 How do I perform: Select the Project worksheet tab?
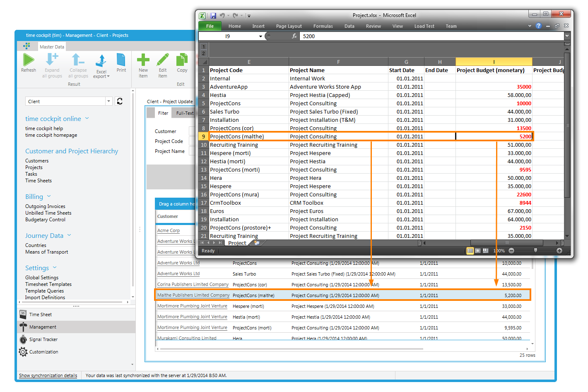237,243
